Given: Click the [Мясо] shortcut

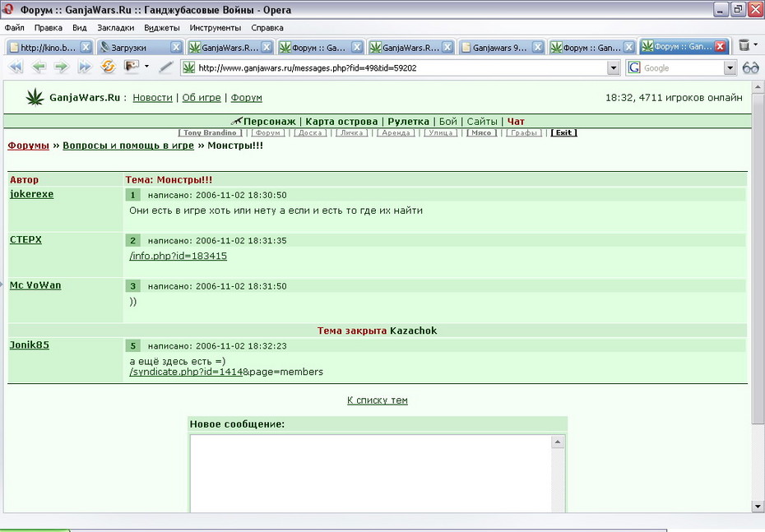Looking at the screenshot, I should [481, 132].
